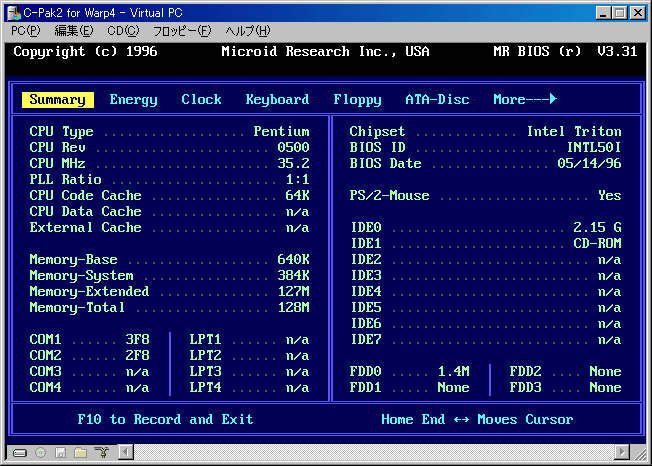This screenshot has height=466, width=652.
Task: Select the Summary BIOS tab
Action: 58,100
